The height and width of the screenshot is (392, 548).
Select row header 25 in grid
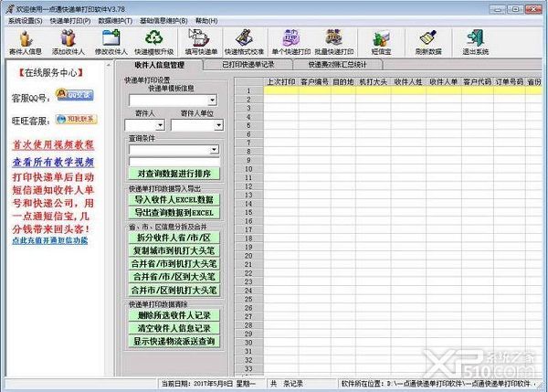pos(248,299)
